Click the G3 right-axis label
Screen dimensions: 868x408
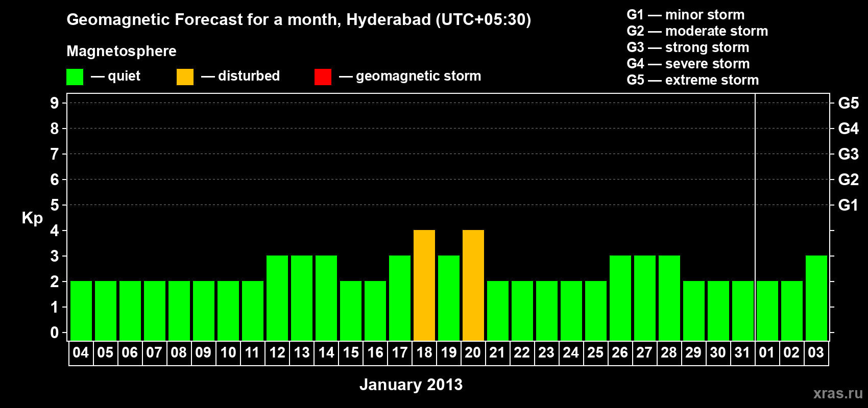pos(849,154)
